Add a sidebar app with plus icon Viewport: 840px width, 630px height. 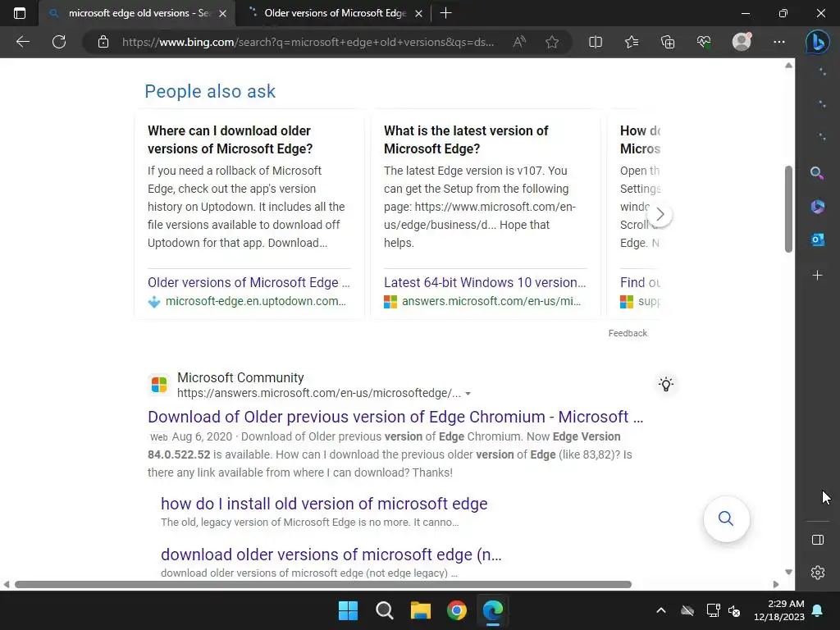(817, 276)
